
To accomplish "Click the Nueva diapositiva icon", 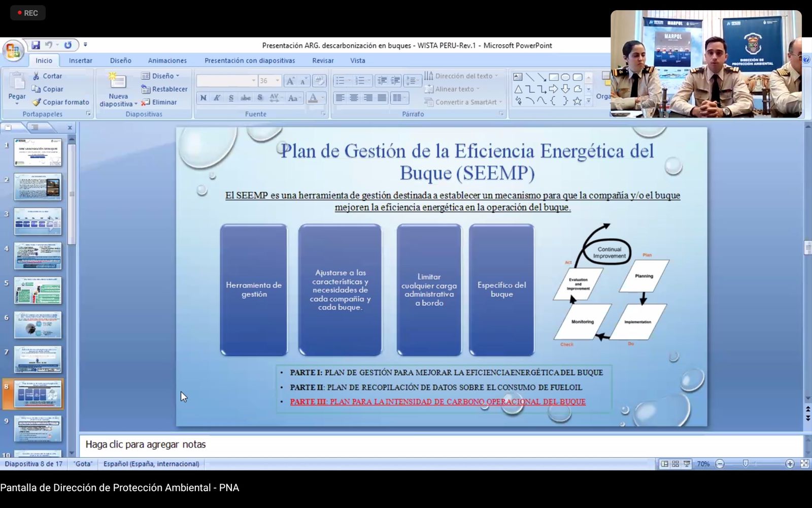I will (118, 81).
